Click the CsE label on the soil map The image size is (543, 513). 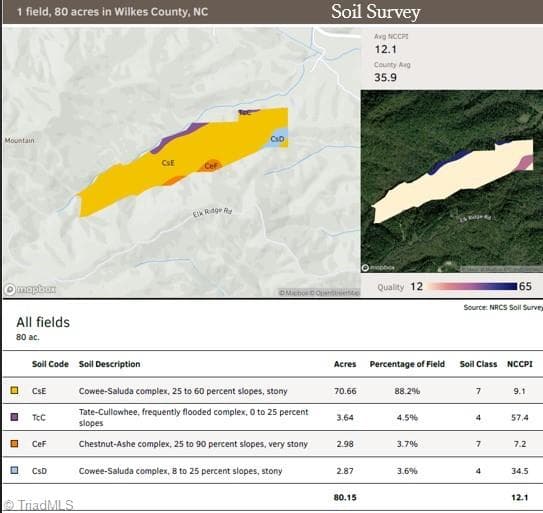168,163
